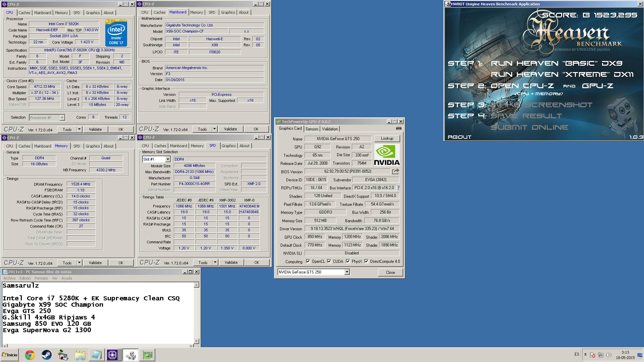Open Google Chrome from the taskbar

tap(30, 355)
